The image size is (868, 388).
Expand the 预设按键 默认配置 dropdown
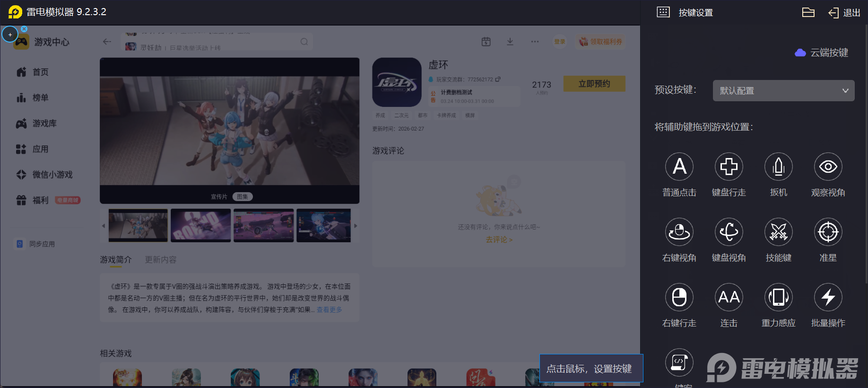tap(784, 90)
